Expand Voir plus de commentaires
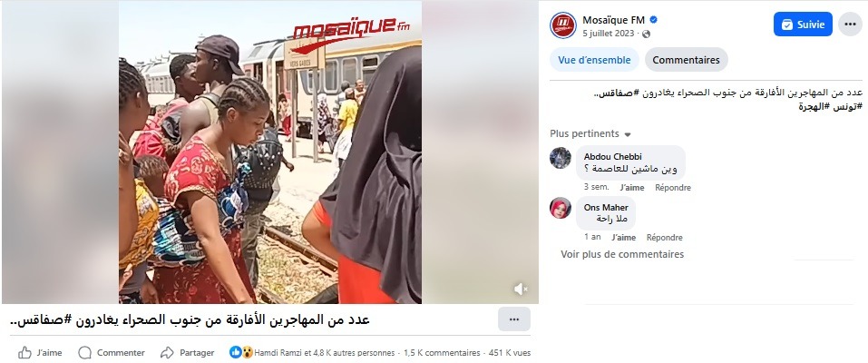The image size is (868, 363). click(622, 254)
